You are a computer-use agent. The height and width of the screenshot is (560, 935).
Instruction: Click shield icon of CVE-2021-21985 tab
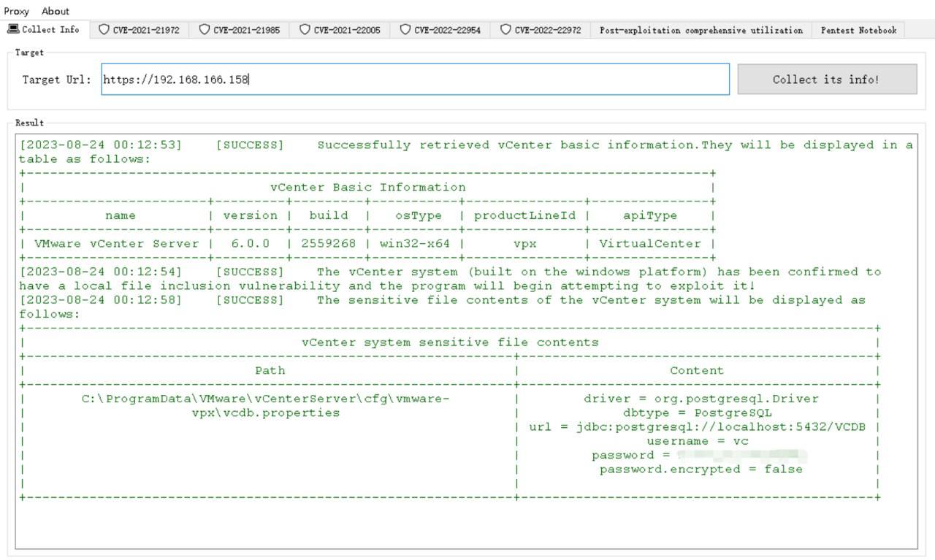point(205,30)
